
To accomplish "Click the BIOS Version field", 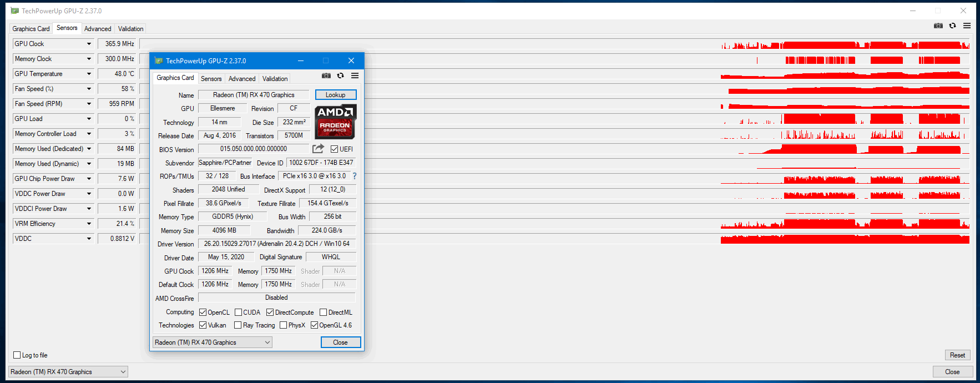I will pos(254,149).
